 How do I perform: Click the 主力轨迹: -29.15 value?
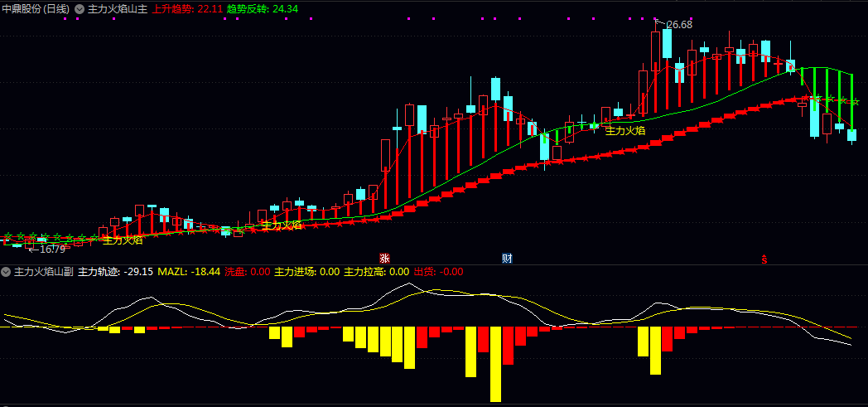[116, 272]
